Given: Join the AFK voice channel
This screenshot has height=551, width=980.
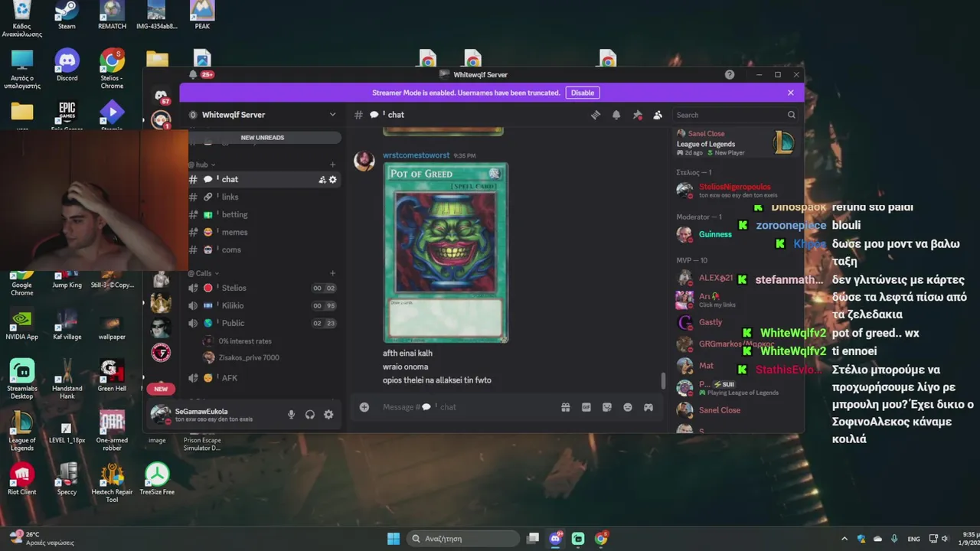Looking at the screenshot, I should coord(263,378).
